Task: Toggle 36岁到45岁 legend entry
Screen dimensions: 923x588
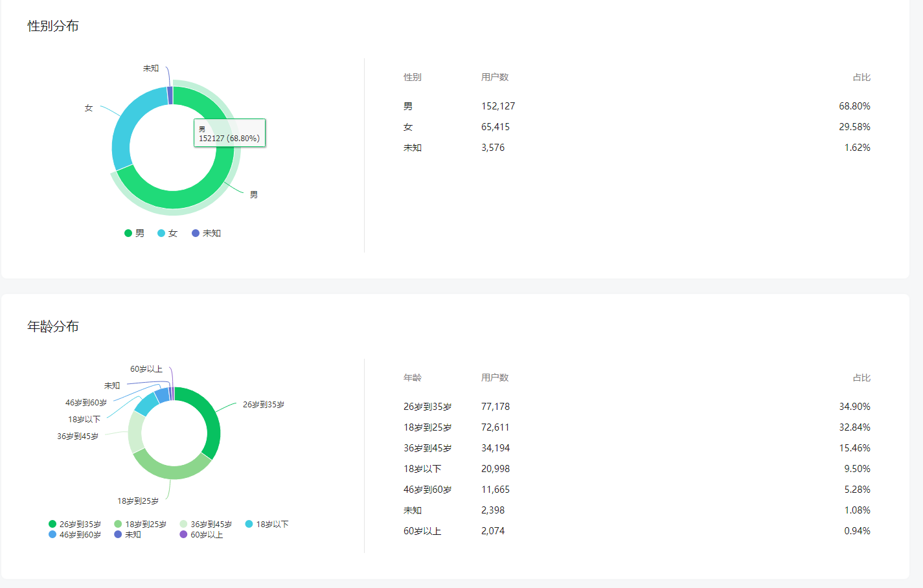Action: pos(205,524)
